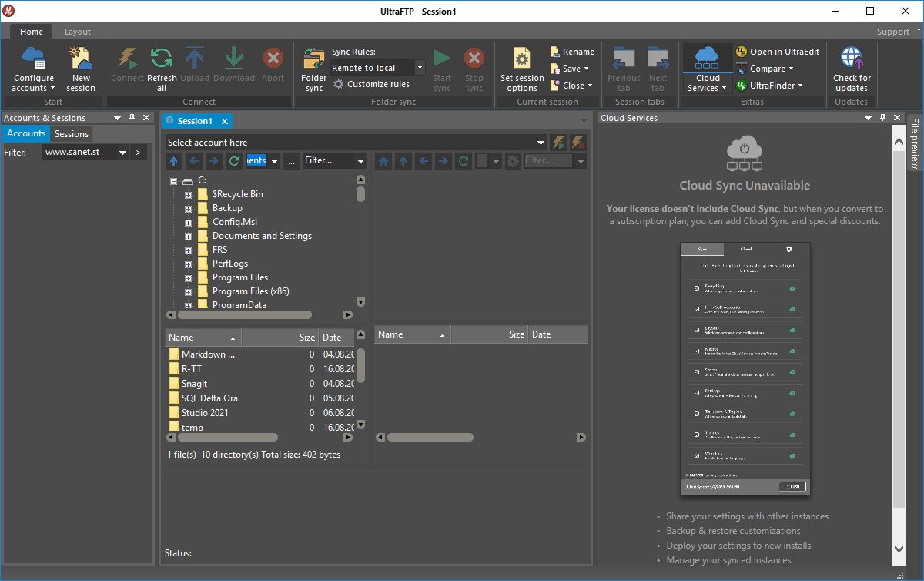Pin the Accounts & Sessions panel
The height and width of the screenshot is (581, 924).
click(x=132, y=118)
